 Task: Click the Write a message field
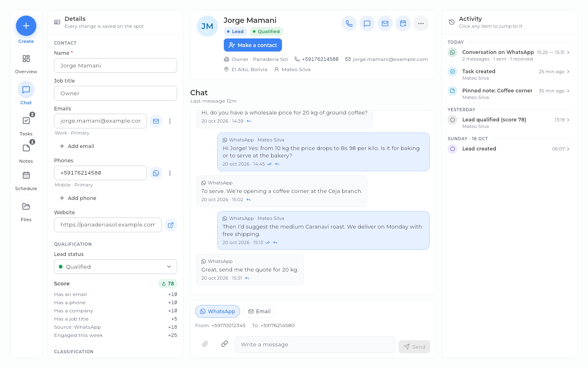tap(315, 344)
